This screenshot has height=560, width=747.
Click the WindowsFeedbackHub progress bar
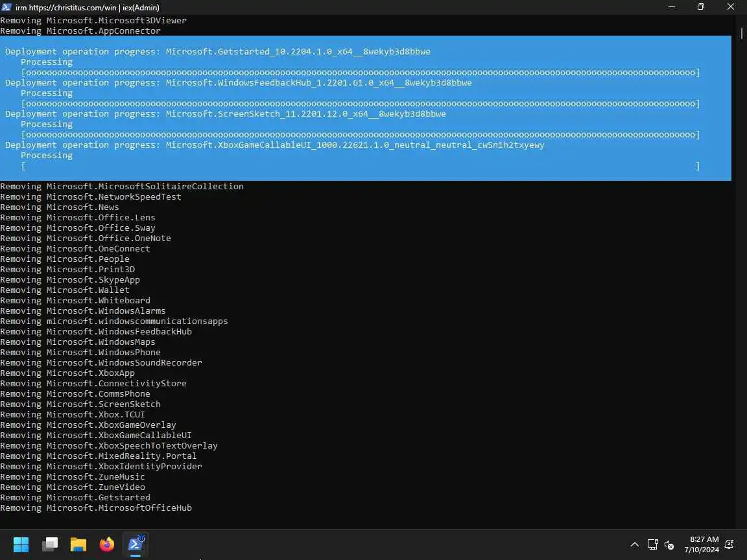click(x=360, y=103)
